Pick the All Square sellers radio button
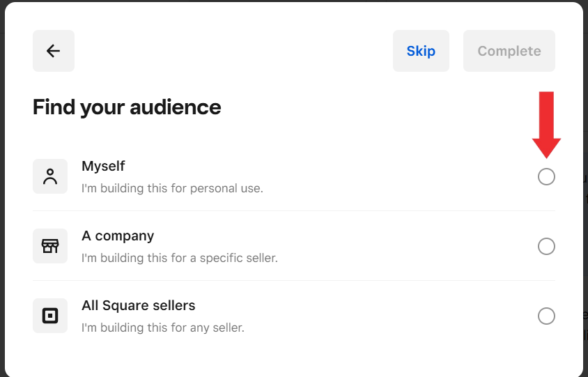Image resolution: width=588 pixels, height=377 pixels. (x=546, y=316)
